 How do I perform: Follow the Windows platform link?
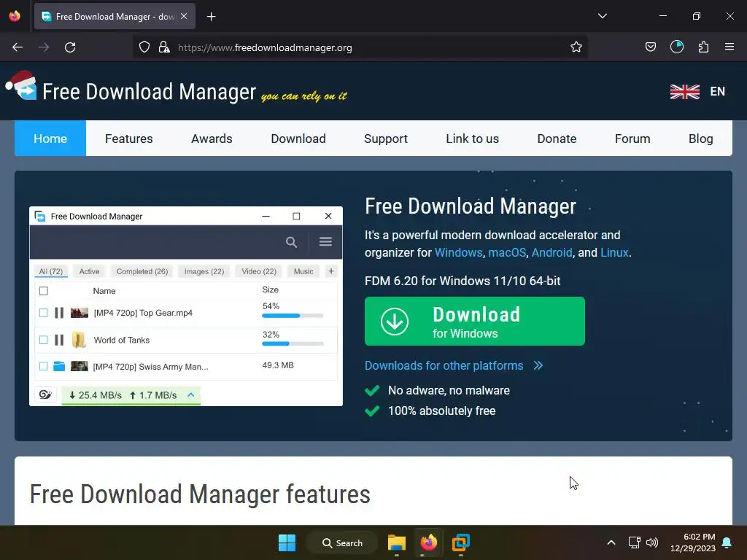pyautogui.click(x=458, y=252)
